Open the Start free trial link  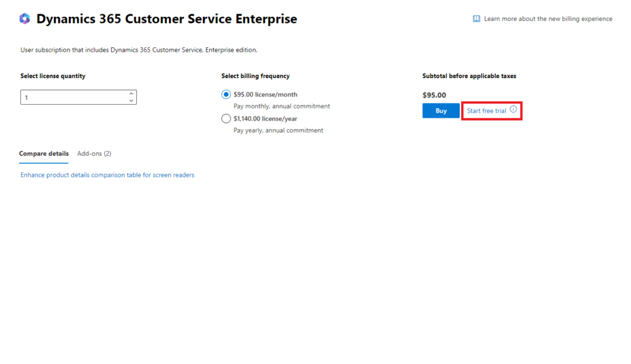tap(486, 111)
